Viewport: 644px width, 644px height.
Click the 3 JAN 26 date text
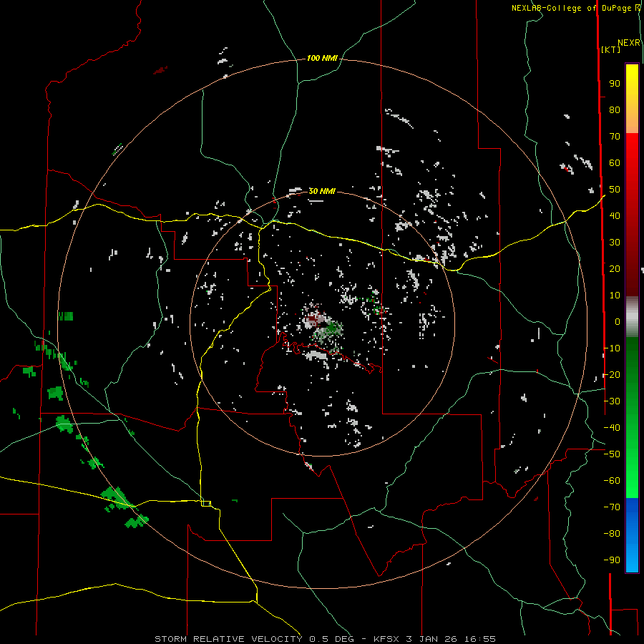tap(431, 639)
